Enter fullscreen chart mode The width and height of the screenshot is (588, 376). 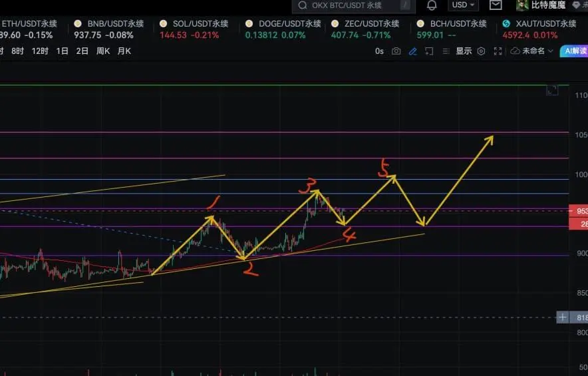click(x=498, y=51)
